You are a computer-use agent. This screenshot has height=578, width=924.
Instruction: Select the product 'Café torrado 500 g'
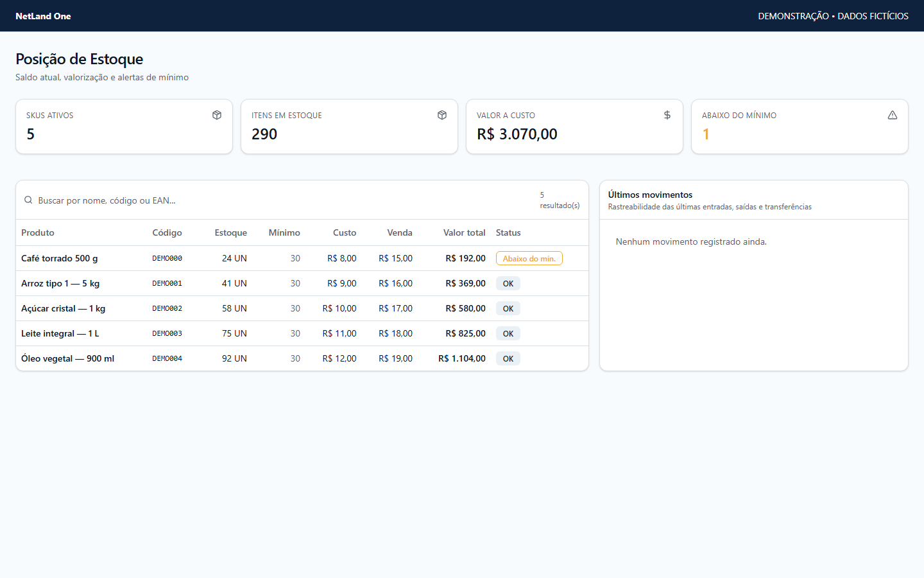coord(60,258)
